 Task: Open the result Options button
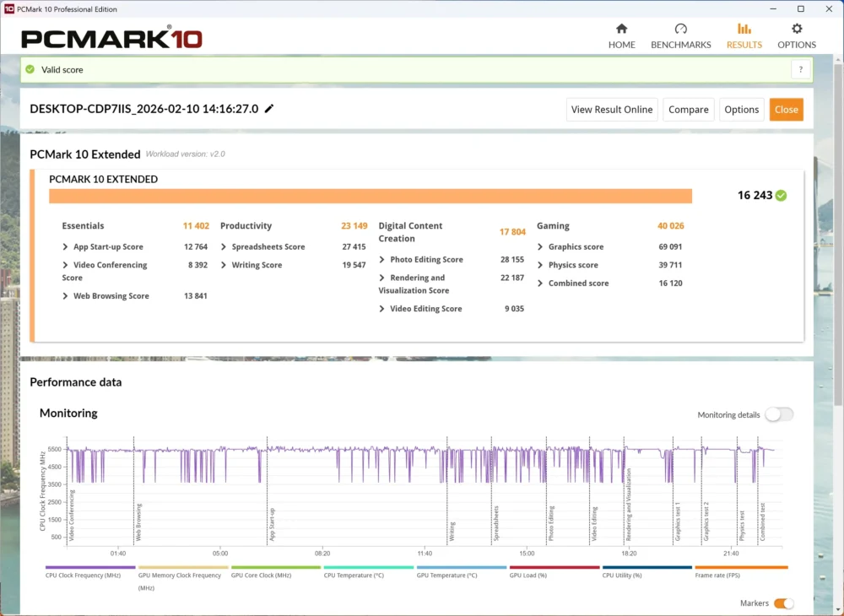[x=741, y=109]
